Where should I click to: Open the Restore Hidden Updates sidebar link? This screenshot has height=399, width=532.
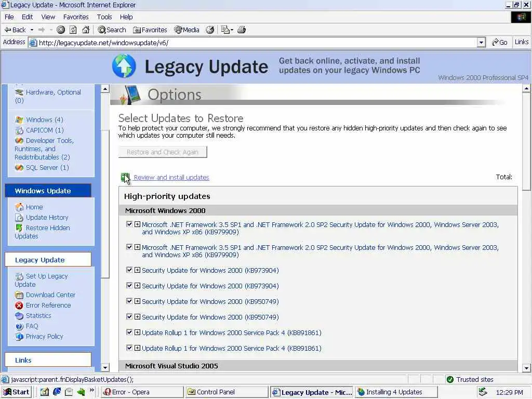click(43, 232)
